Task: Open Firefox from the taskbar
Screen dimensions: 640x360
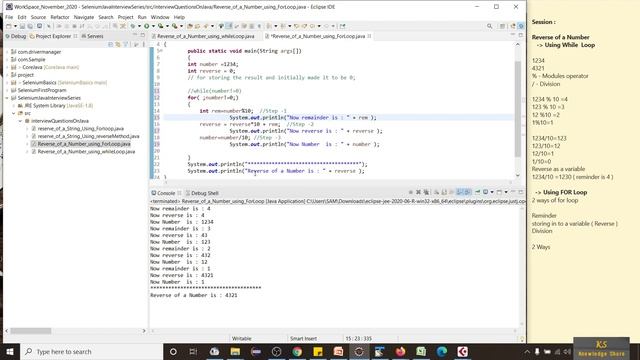Action: point(400,351)
